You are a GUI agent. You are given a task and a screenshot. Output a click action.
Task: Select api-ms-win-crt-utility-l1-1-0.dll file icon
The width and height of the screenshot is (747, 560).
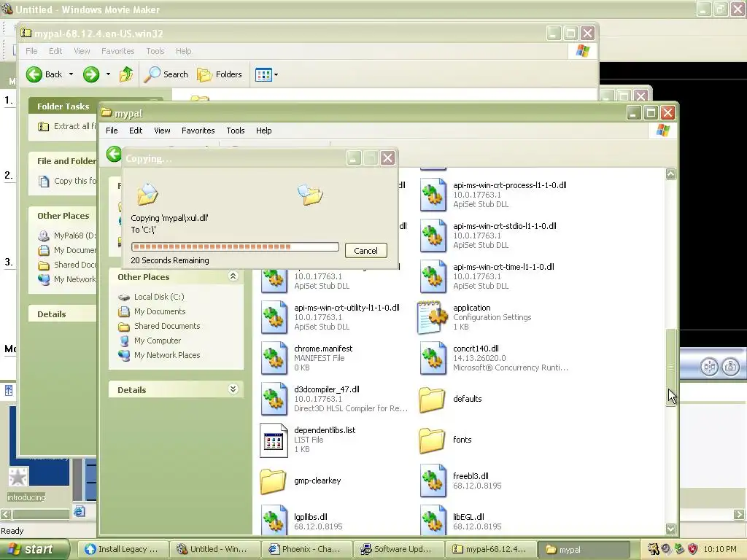pos(274,317)
